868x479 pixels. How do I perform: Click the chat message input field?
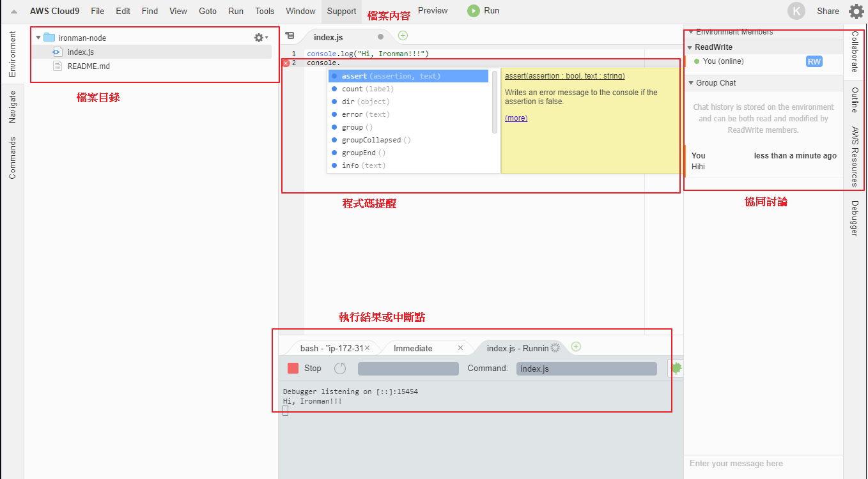[x=763, y=464]
